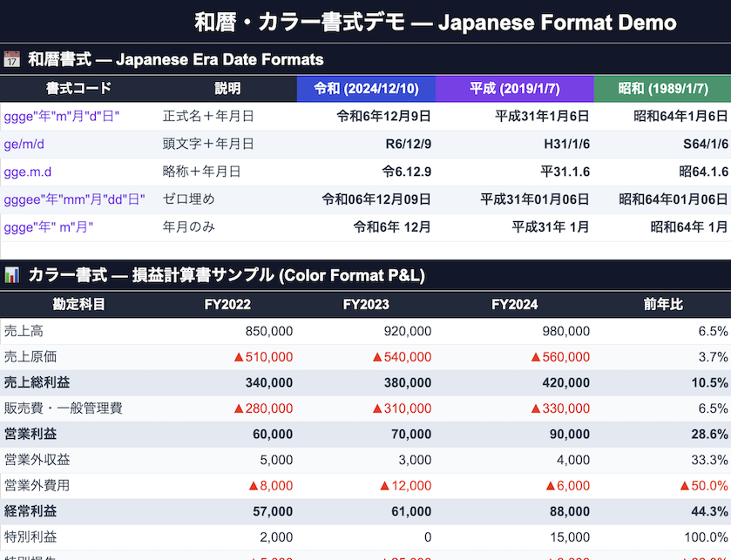This screenshot has width=731, height=560.
Task: Select the ggge"年"m"月"d"日" format code
Action: pyautogui.click(x=61, y=116)
